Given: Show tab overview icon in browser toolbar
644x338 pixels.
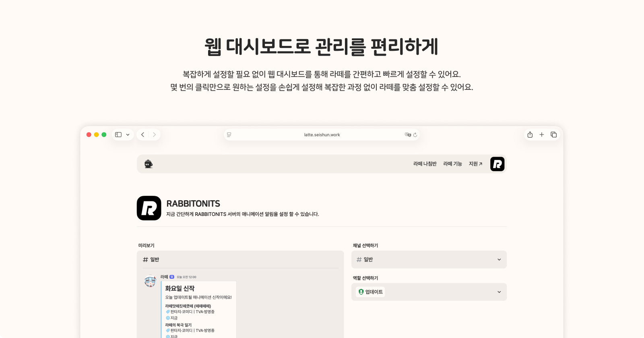Looking at the screenshot, I should click(553, 135).
